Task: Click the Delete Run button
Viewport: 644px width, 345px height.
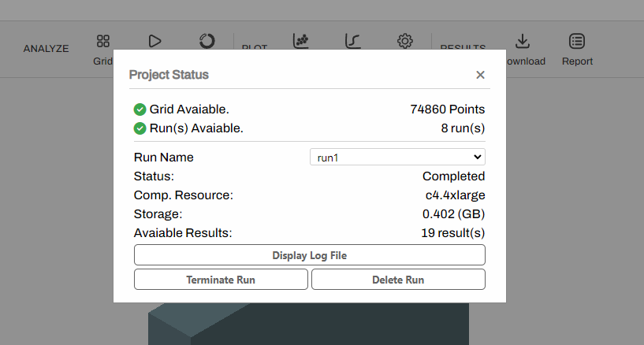Action: click(x=398, y=280)
